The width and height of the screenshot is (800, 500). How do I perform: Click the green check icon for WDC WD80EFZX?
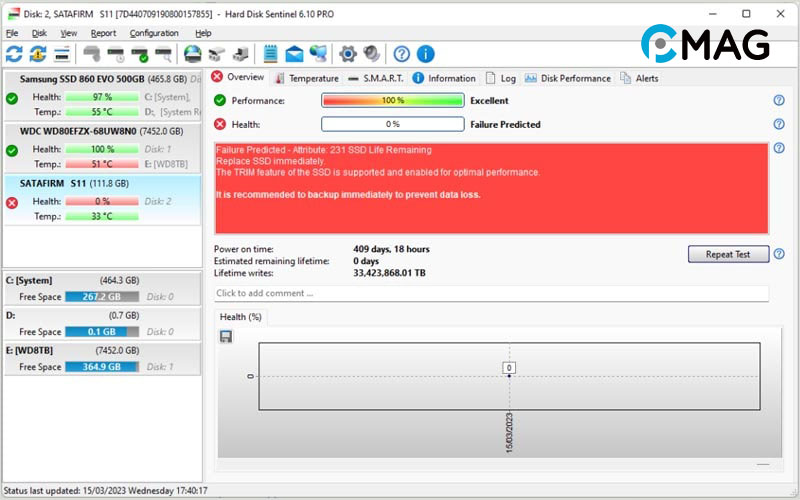tap(12, 151)
